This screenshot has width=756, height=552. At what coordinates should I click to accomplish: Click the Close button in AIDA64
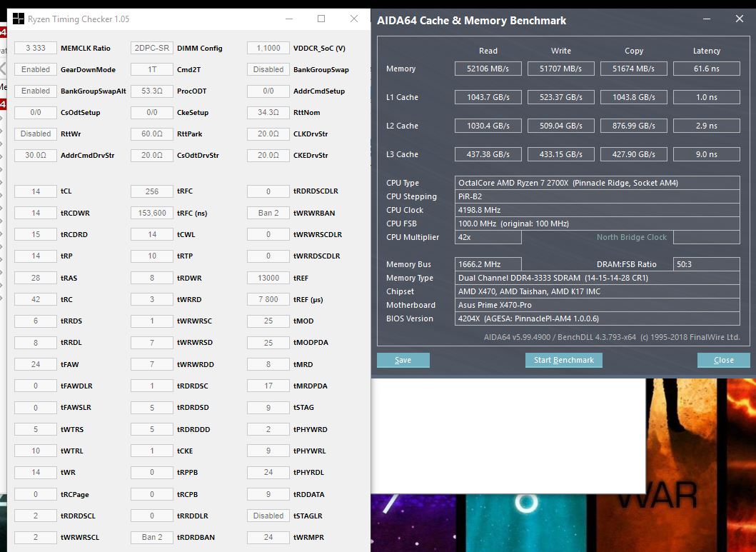(724, 360)
